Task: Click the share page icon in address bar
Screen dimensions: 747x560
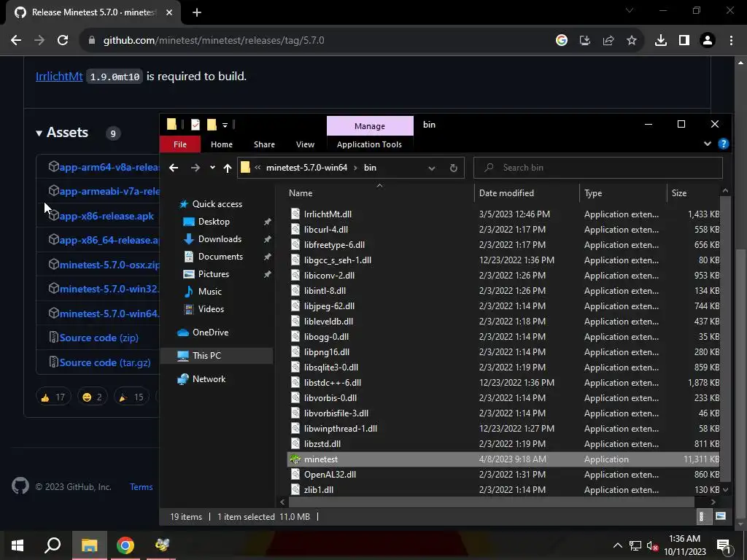Action: click(608, 41)
